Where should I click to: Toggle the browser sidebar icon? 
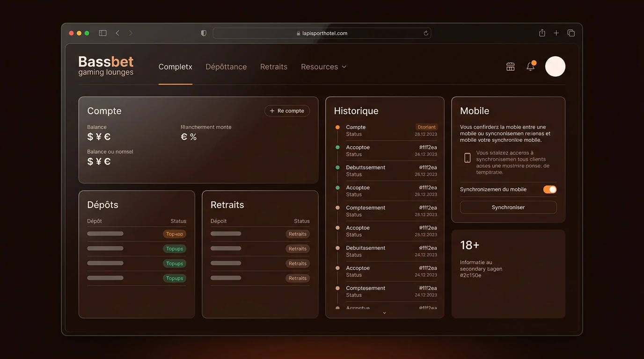coord(102,33)
